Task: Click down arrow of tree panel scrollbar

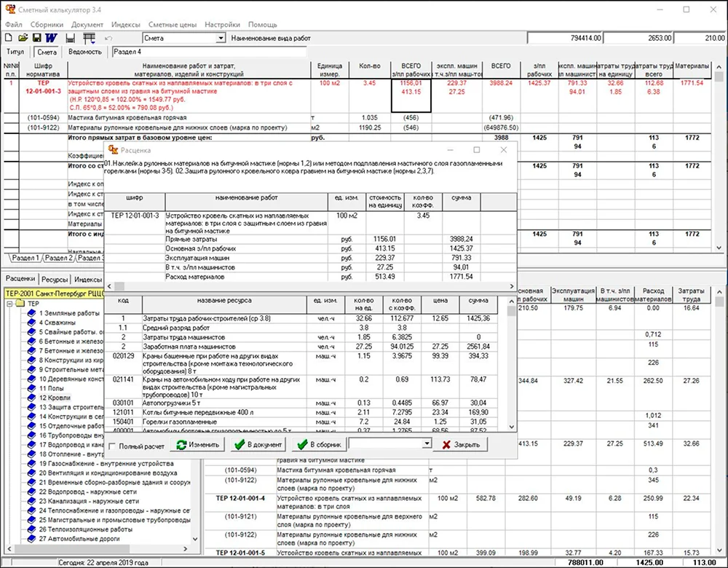Action: point(195,539)
